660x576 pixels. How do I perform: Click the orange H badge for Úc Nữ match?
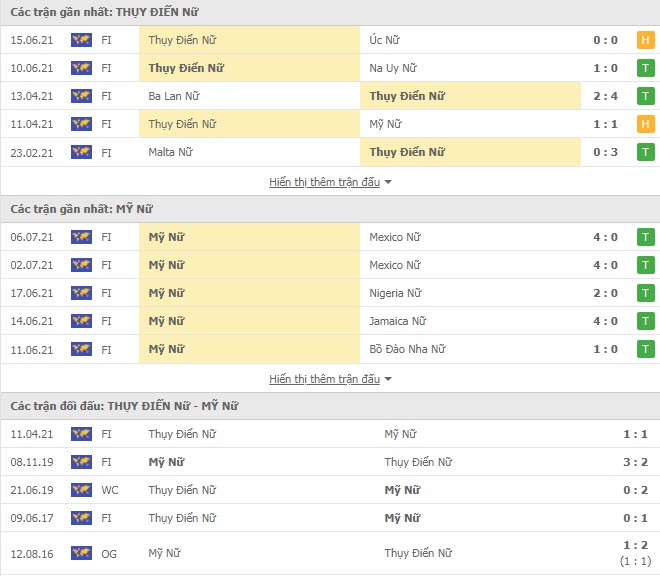click(x=645, y=40)
